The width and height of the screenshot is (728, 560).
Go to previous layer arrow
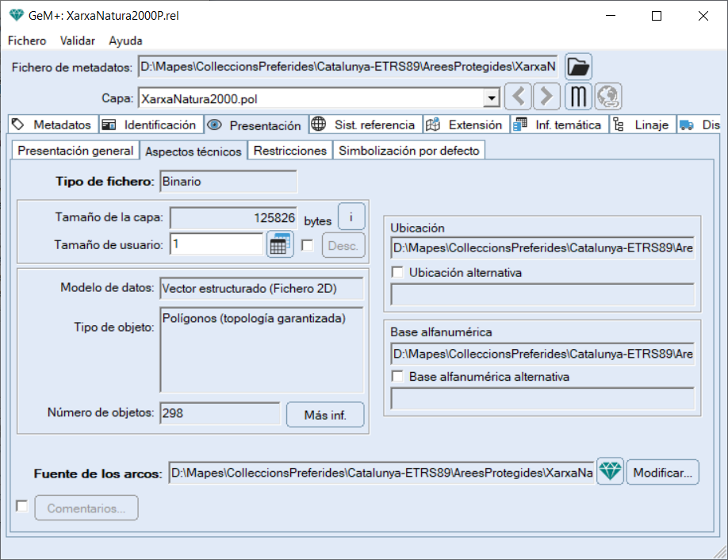point(518,98)
